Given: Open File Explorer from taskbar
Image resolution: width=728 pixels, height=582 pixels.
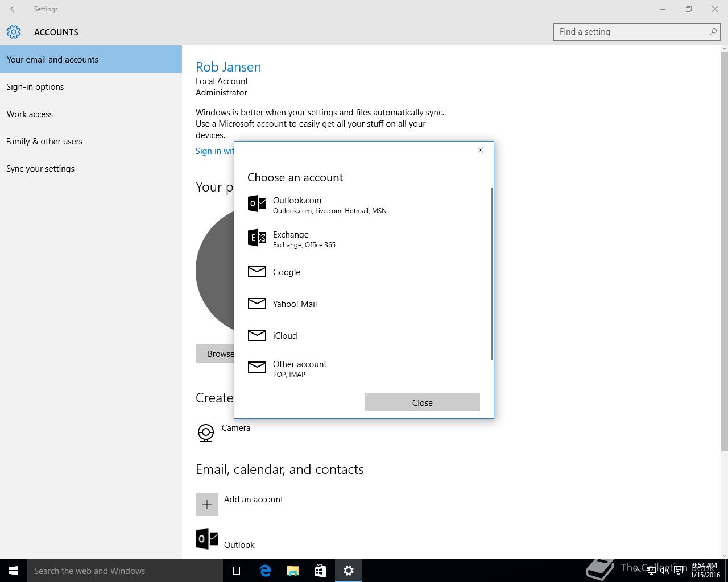Looking at the screenshot, I should coord(293,571).
